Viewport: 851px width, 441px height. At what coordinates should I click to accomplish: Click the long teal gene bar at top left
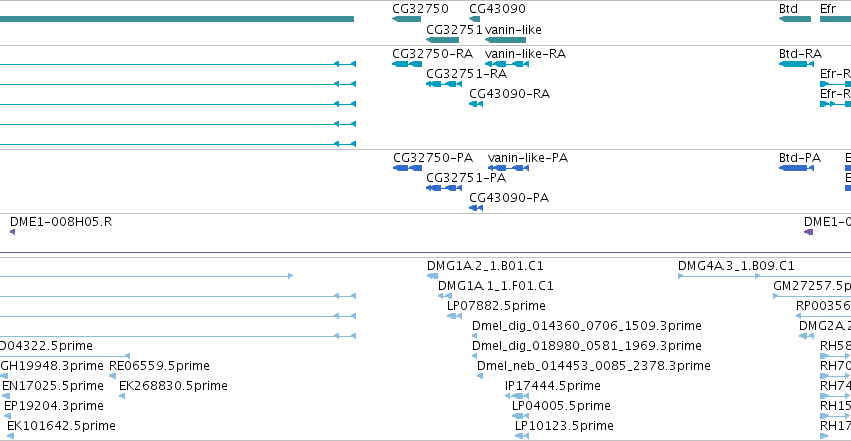click(177, 19)
